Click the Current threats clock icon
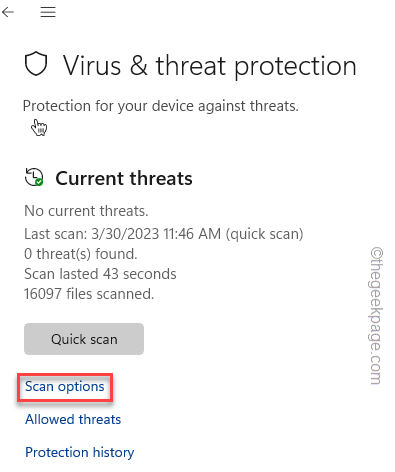The image size is (395, 472). [34, 177]
